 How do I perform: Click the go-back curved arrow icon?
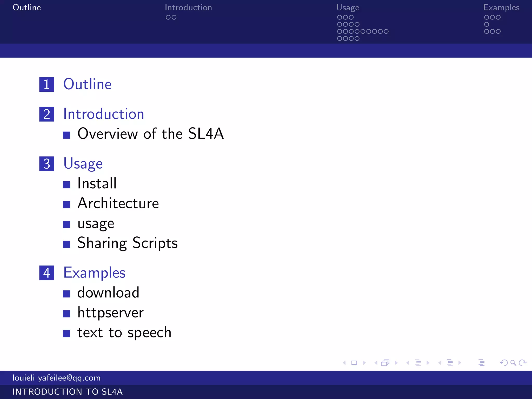pyautogui.click(x=504, y=363)
